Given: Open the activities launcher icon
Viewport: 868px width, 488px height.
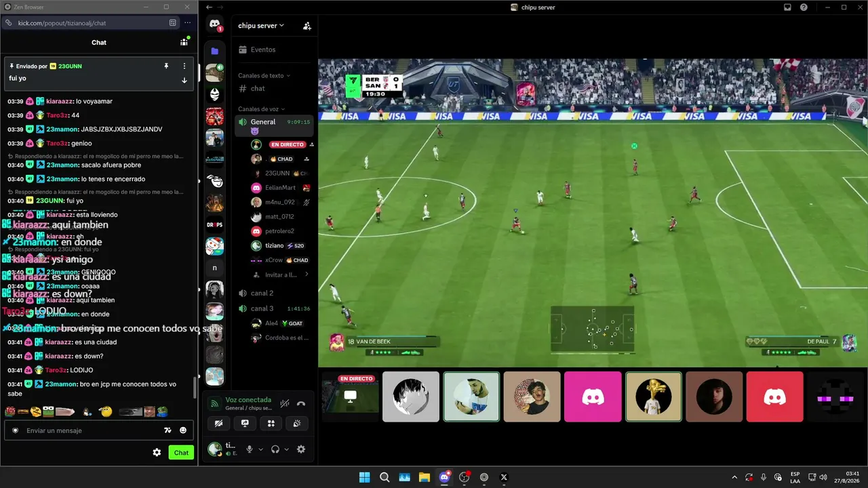Looking at the screenshot, I should tap(271, 424).
